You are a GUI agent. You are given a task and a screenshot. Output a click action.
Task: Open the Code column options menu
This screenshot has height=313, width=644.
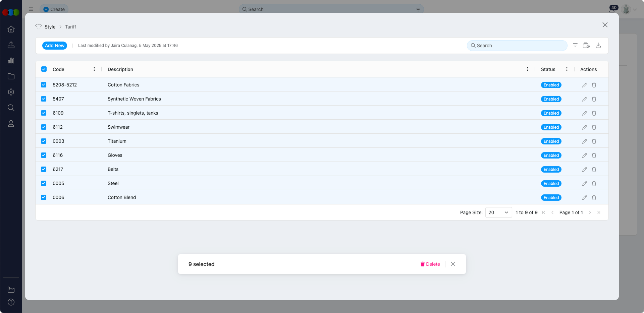[94, 69]
